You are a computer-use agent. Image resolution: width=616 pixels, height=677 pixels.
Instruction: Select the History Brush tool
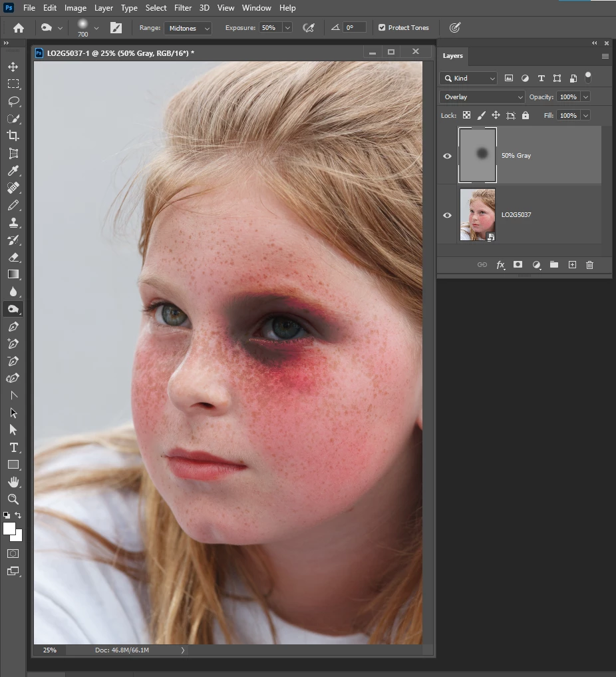(x=13, y=240)
